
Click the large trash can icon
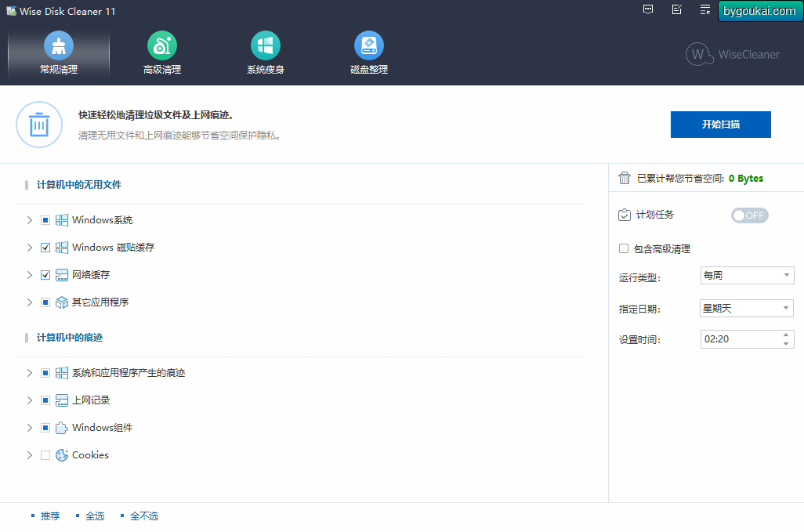(39, 125)
